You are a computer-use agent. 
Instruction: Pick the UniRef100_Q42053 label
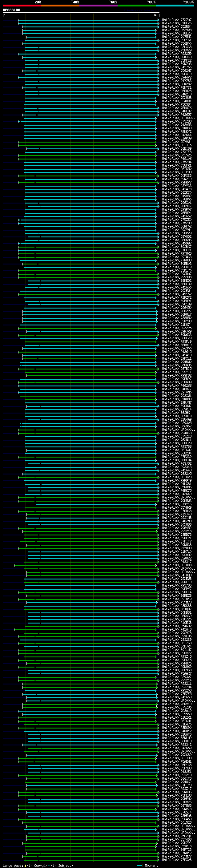coord(177,125)
